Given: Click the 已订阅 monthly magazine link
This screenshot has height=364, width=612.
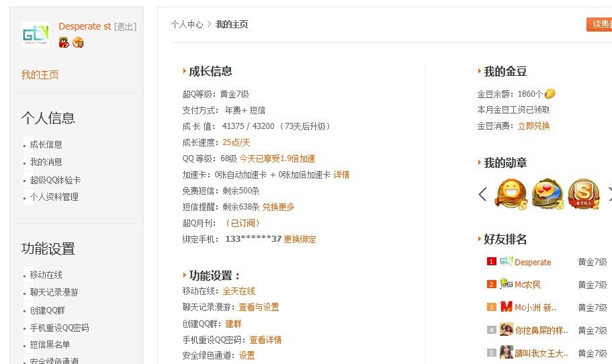Looking at the screenshot, I should [243, 223].
